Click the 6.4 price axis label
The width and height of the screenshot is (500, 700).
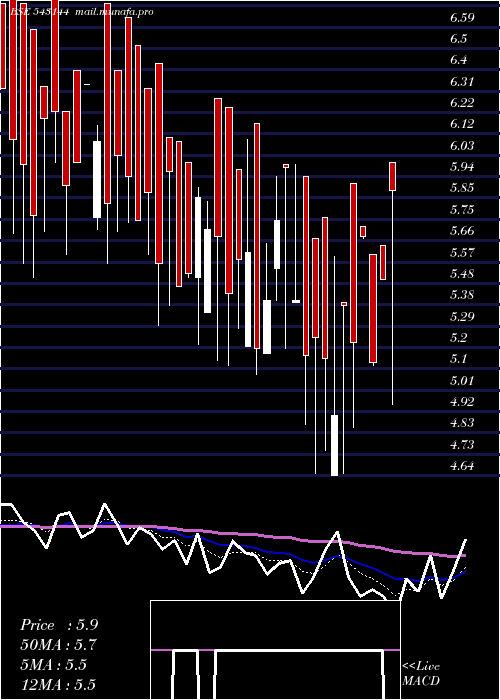coord(458,60)
